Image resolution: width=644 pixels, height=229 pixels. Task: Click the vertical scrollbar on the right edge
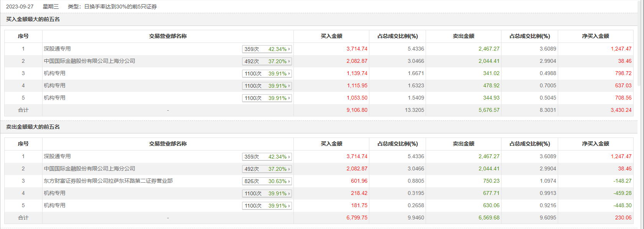(x=639, y=114)
